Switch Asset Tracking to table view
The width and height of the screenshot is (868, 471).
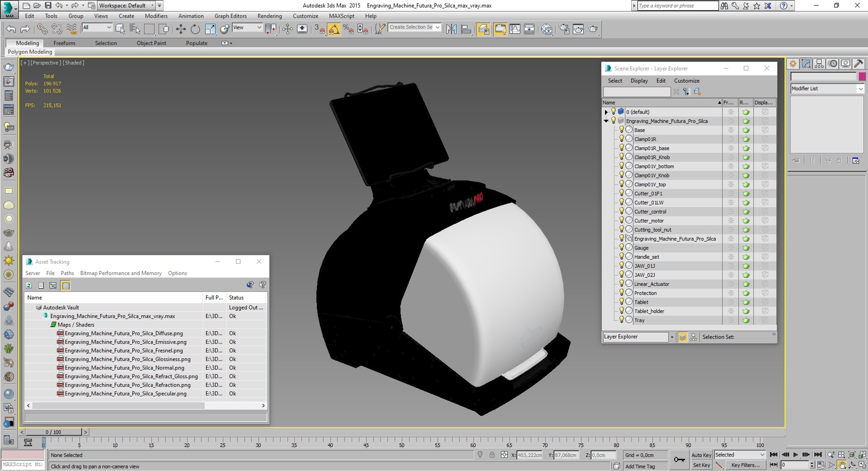coord(66,285)
